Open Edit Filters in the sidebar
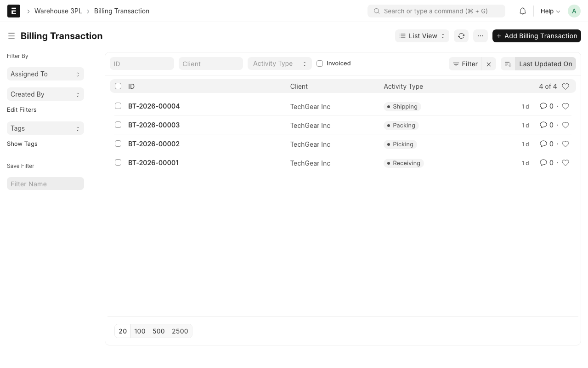Screen dimensions: 588x368 [22, 109]
